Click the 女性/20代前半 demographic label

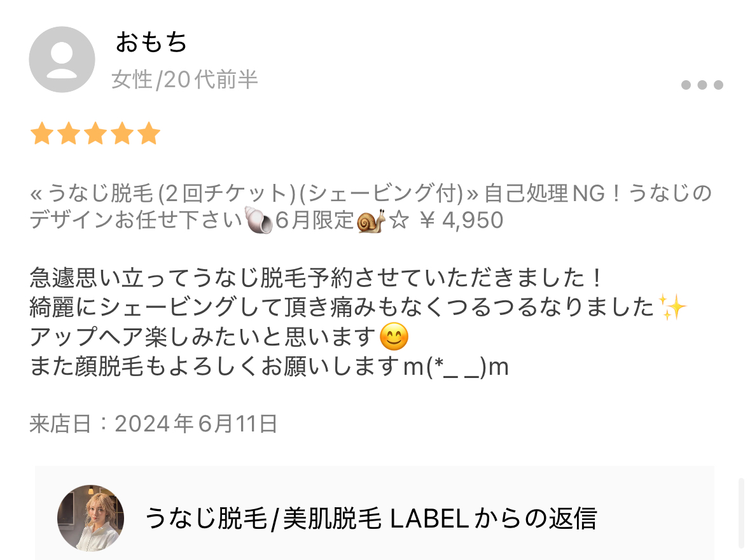pos(184,80)
